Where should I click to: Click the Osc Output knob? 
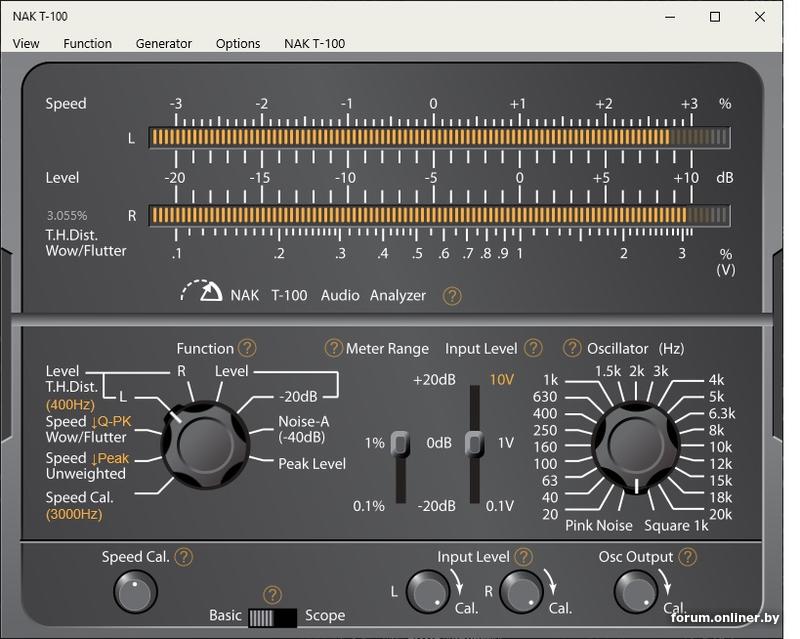pyautogui.click(x=636, y=592)
